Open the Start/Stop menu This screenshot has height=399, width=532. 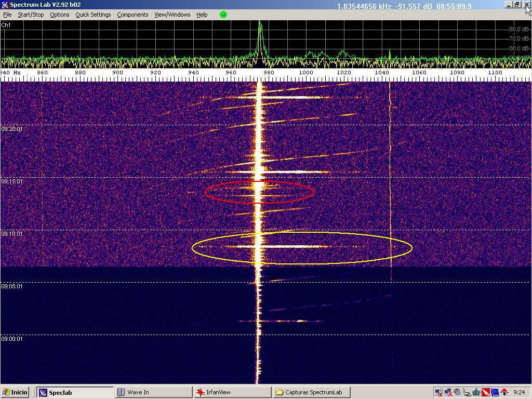pos(31,15)
